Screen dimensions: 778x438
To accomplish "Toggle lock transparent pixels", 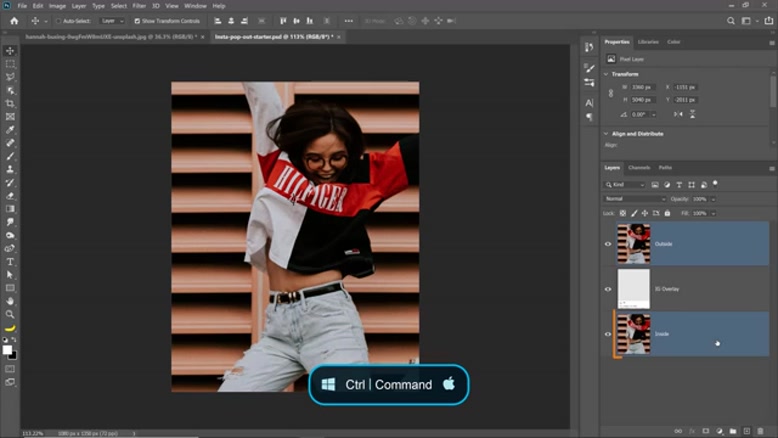I will coord(623,213).
